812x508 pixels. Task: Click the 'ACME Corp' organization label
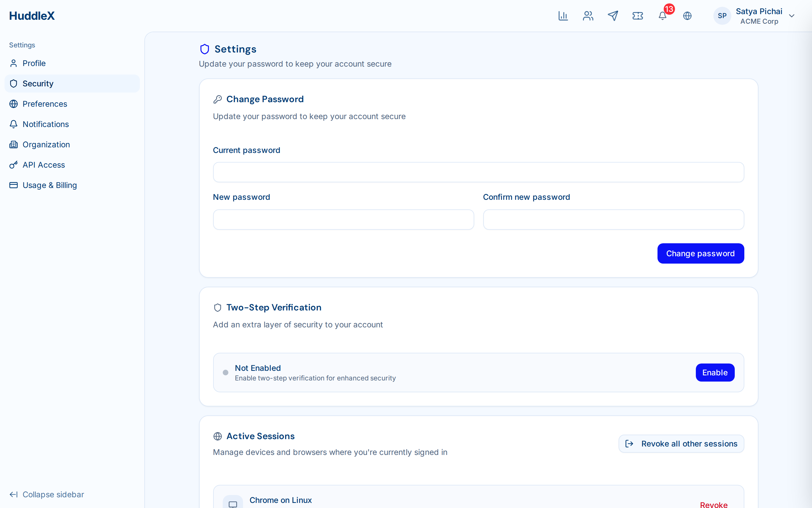pos(759,21)
